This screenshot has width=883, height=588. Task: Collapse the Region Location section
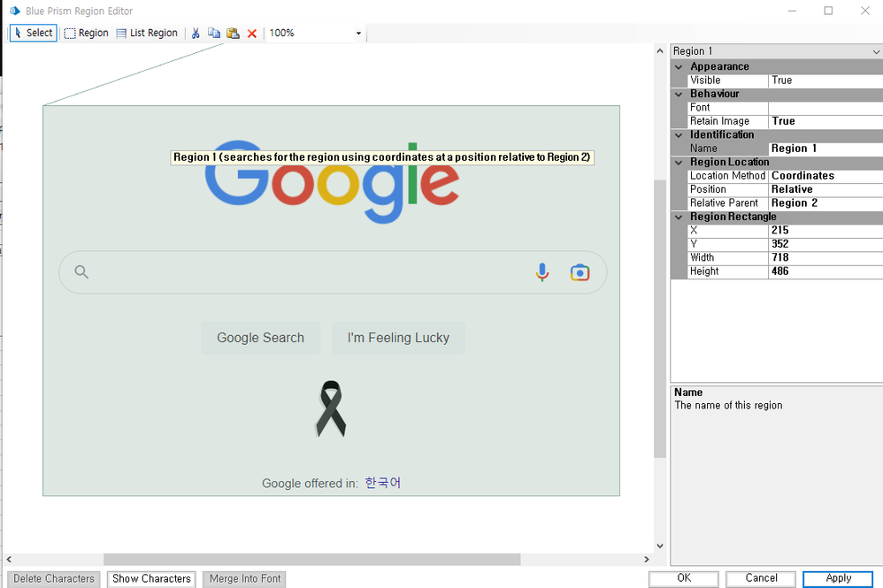679,162
